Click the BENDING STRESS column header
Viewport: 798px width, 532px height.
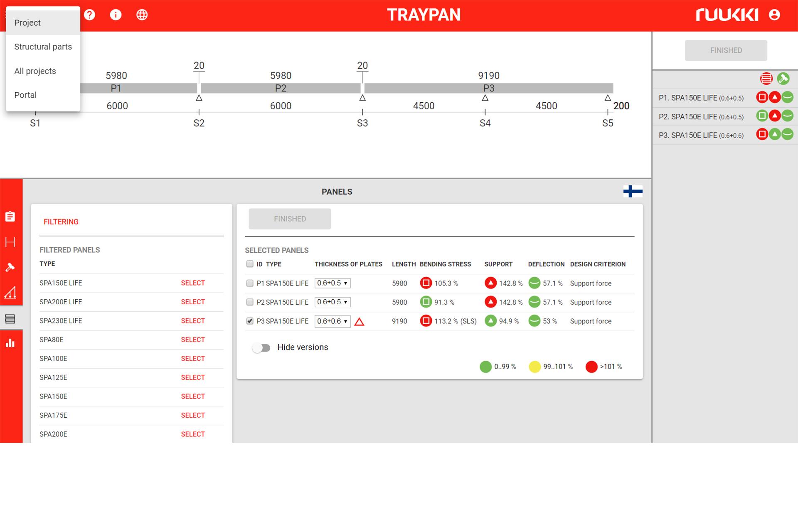[x=445, y=264]
